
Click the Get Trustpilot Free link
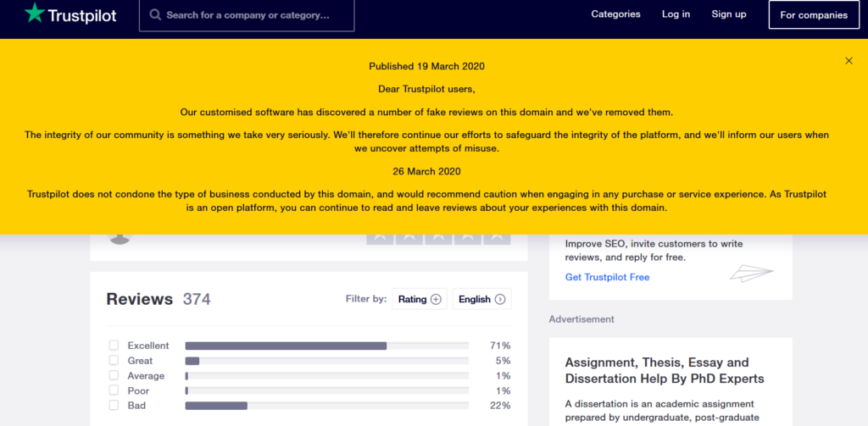pos(607,277)
